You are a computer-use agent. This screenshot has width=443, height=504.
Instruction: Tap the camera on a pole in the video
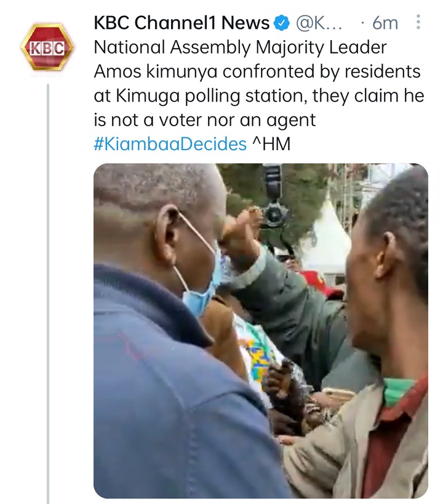tap(274, 203)
